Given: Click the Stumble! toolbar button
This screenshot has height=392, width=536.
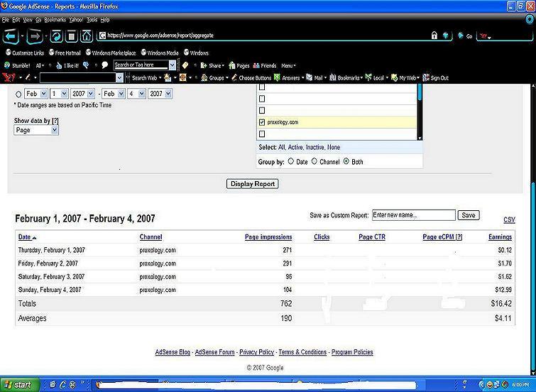Looking at the screenshot, I should 16,65.
